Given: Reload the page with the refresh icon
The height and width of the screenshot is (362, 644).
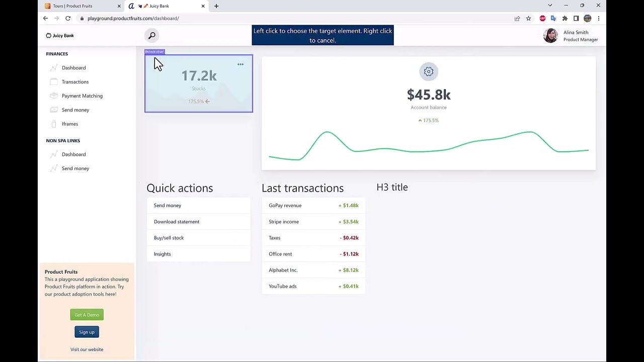Looking at the screenshot, I should point(68,19).
